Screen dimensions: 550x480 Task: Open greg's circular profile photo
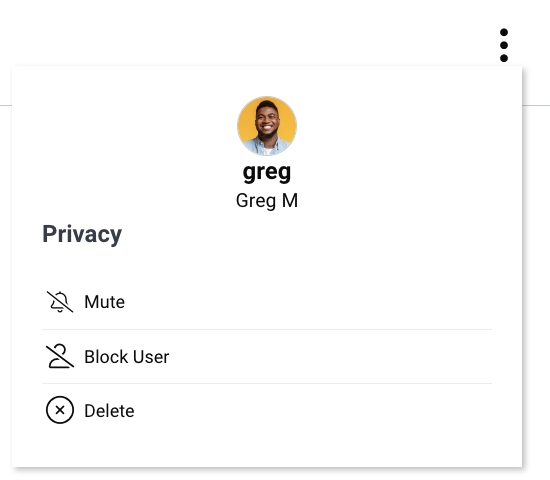267,126
